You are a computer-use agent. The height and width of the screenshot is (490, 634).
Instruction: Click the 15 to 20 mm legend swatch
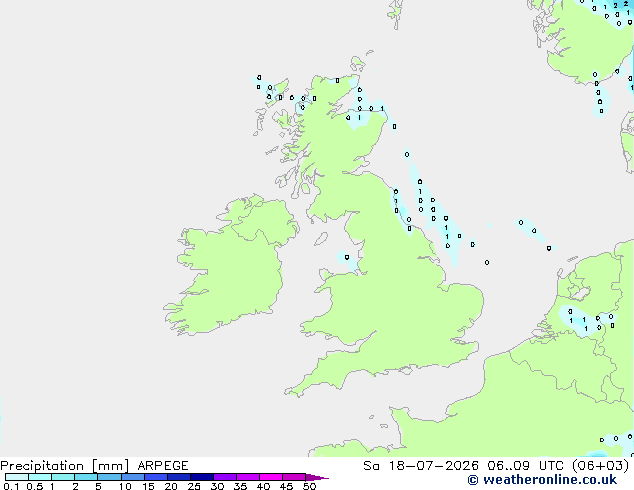point(156,477)
